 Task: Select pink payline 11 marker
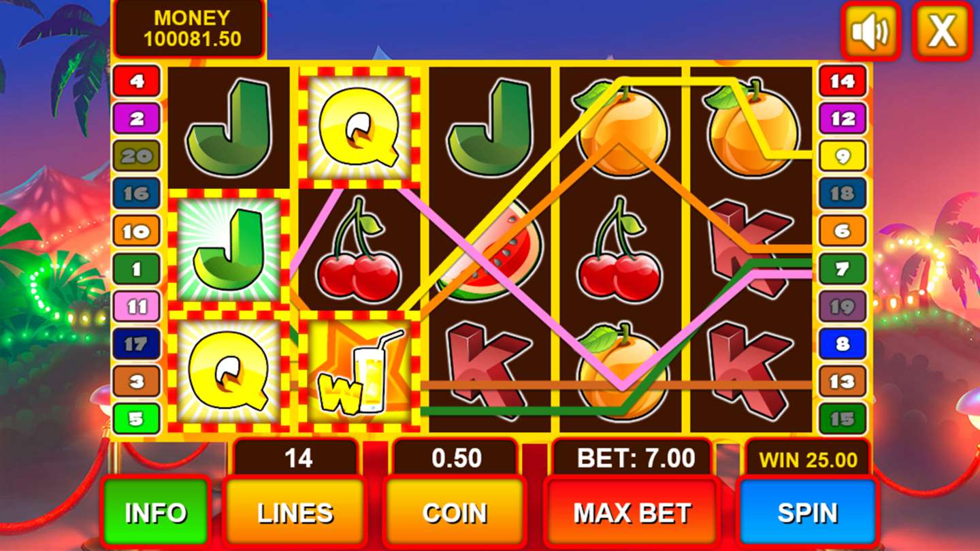coord(137,306)
